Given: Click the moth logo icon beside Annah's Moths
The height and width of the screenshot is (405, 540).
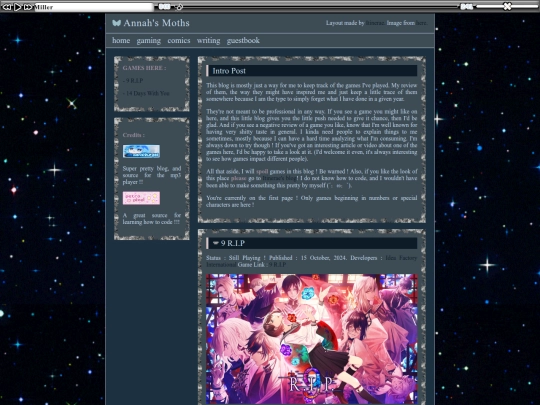Looking at the screenshot, I should click(116, 23).
